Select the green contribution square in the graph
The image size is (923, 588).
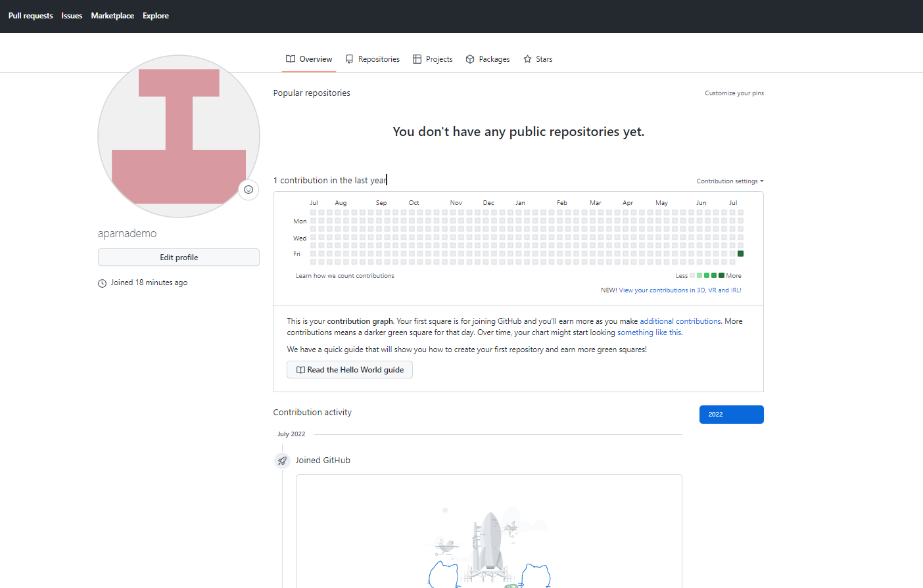(x=741, y=253)
